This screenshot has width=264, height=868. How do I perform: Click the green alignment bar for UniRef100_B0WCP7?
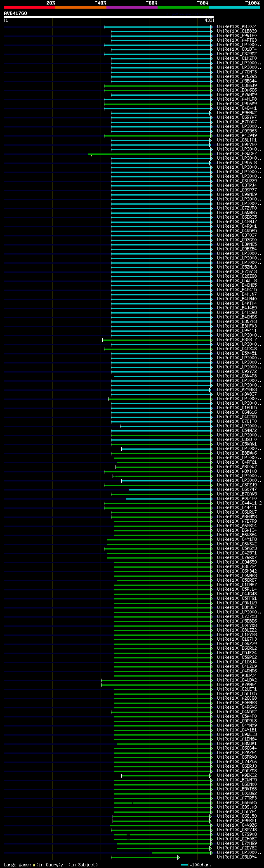[x=151, y=154]
